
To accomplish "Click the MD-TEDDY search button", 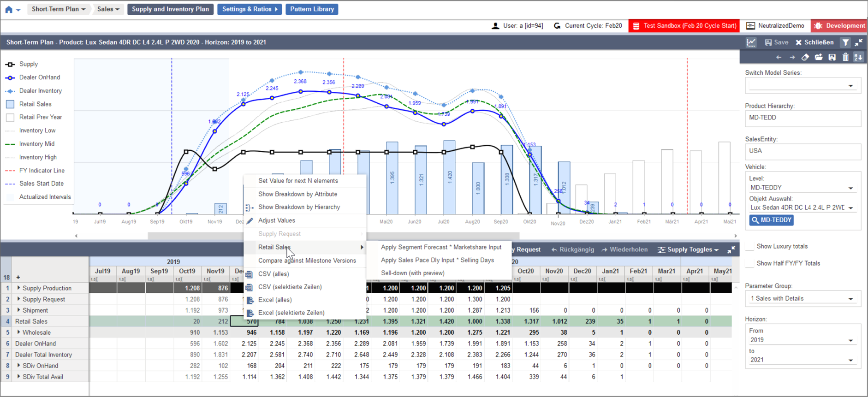I will coord(771,220).
